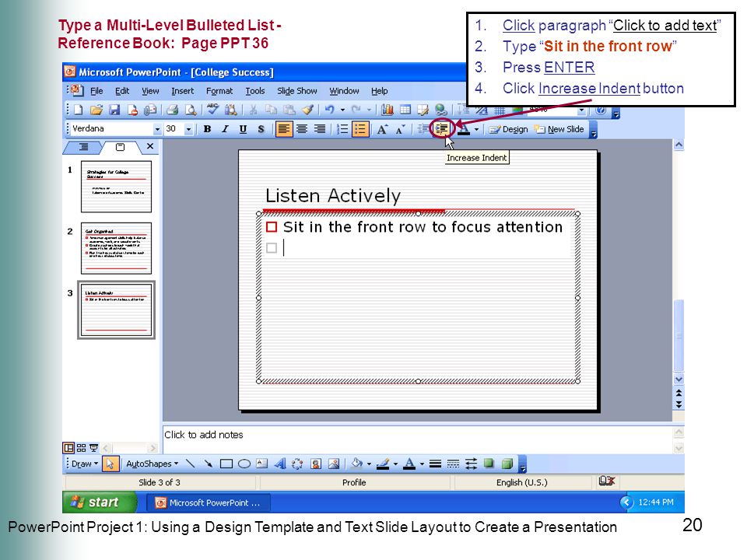747x560 pixels.
Task: Toggle Italic formatting
Action: pyautogui.click(x=225, y=129)
